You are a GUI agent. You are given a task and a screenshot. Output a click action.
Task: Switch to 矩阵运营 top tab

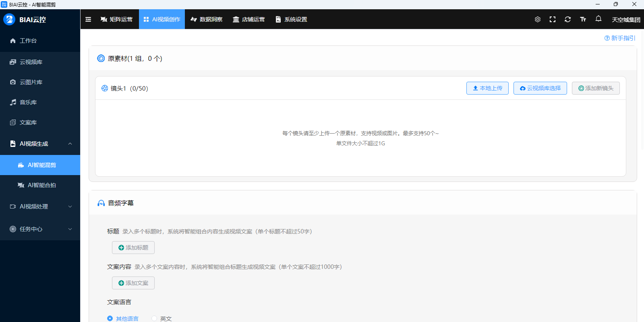point(116,19)
